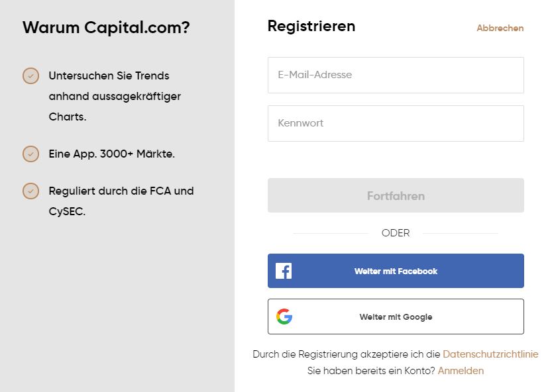This screenshot has width=552, height=392.
Task: Select the "Weiter mit Facebook" button
Action: point(396,270)
